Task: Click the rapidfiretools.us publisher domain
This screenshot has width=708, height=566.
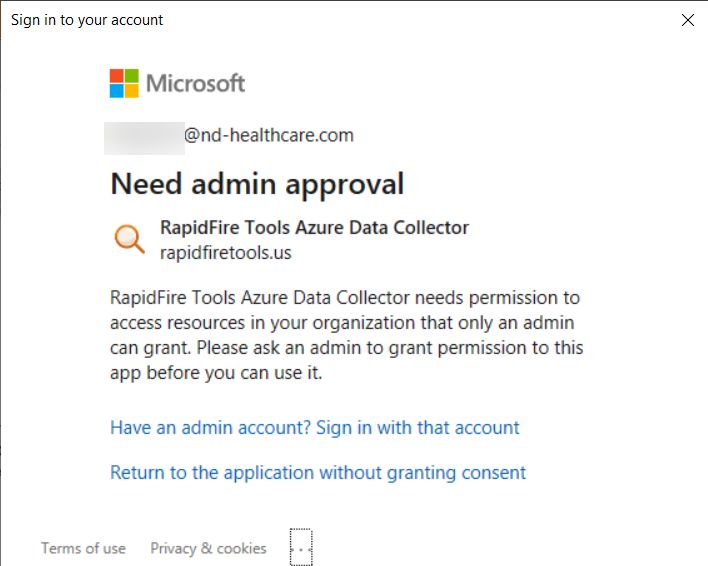Action: pyautogui.click(x=226, y=253)
